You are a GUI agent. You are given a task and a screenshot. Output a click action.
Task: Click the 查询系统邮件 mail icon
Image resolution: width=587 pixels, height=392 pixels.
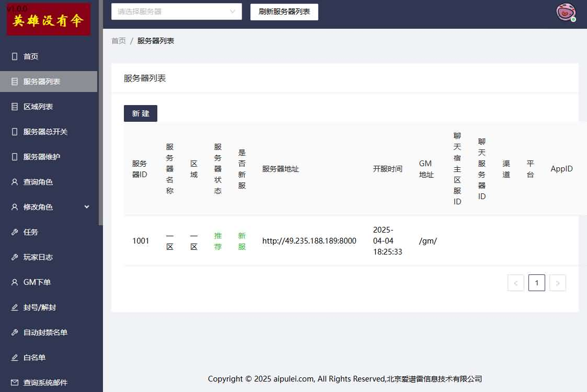coord(14,382)
